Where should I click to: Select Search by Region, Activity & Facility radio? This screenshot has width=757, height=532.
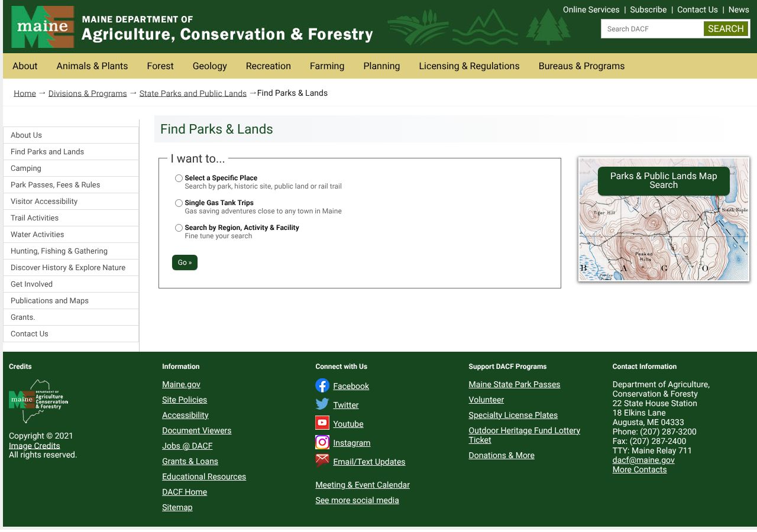[179, 228]
